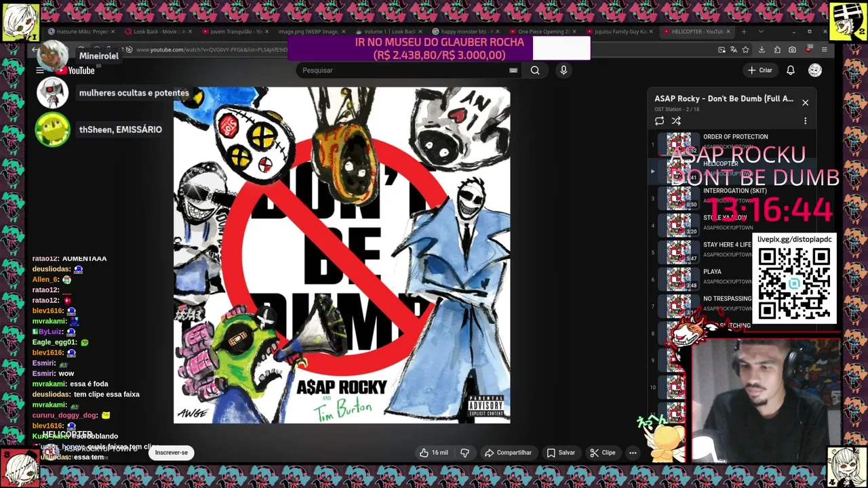This screenshot has height=488, width=868.
Task: Open a new browser tab with the plus
Action: 744,32
